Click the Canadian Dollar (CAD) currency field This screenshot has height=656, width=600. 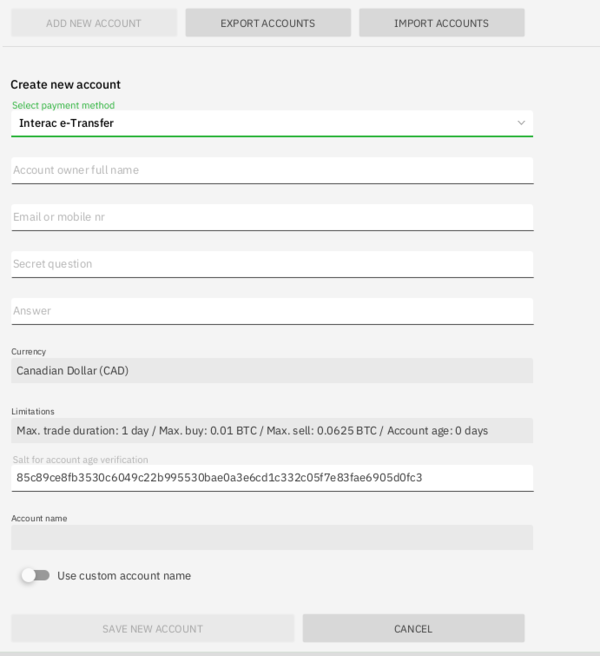pos(272,371)
